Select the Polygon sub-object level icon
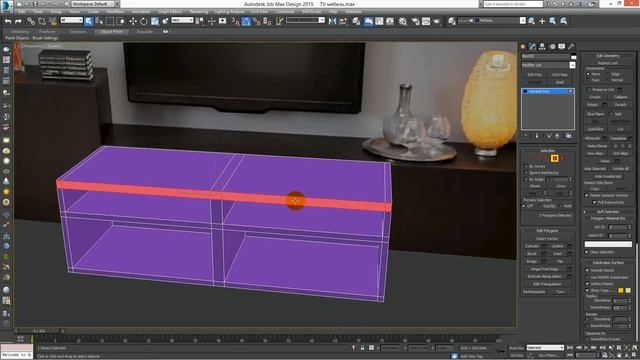 554,158
